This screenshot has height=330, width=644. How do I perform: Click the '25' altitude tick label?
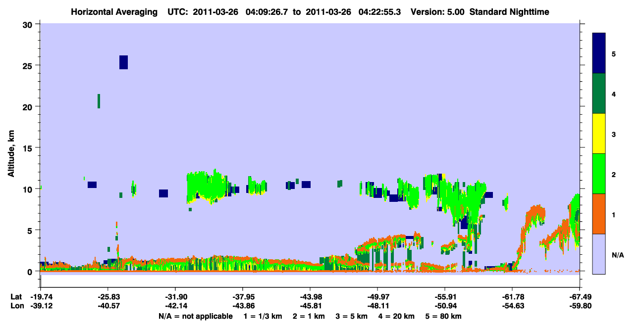click(29, 65)
